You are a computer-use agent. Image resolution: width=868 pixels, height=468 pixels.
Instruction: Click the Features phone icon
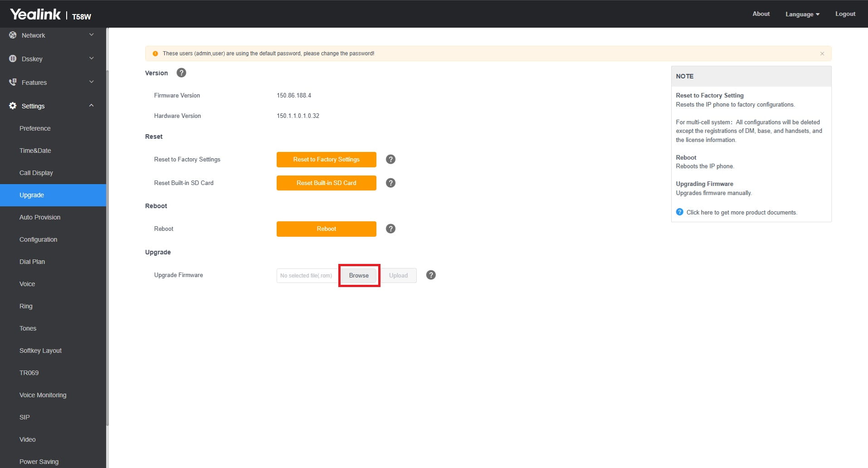(x=13, y=82)
